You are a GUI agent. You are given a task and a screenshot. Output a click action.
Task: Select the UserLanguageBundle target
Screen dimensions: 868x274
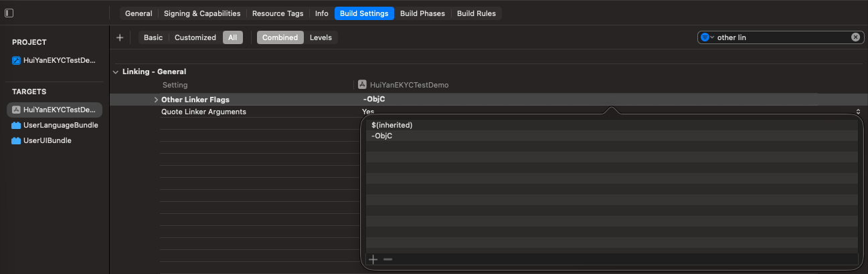(x=54, y=125)
